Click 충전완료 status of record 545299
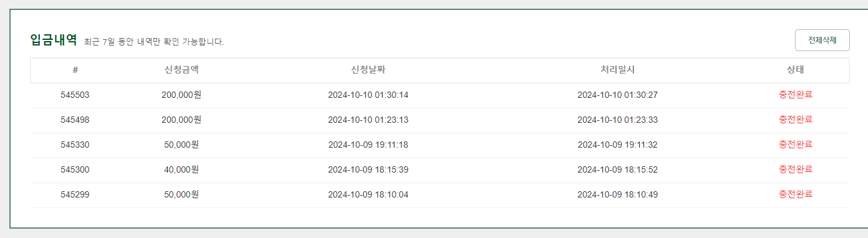 796,194
